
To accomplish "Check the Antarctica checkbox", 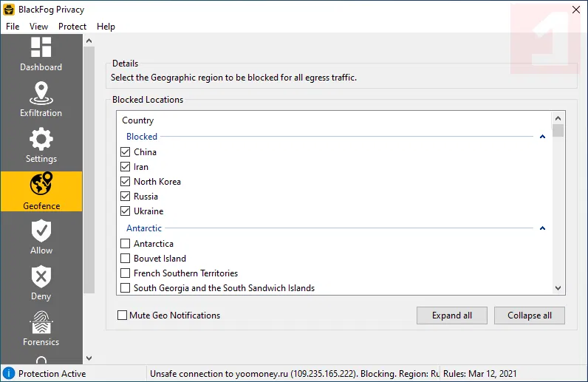I will tap(125, 244).
